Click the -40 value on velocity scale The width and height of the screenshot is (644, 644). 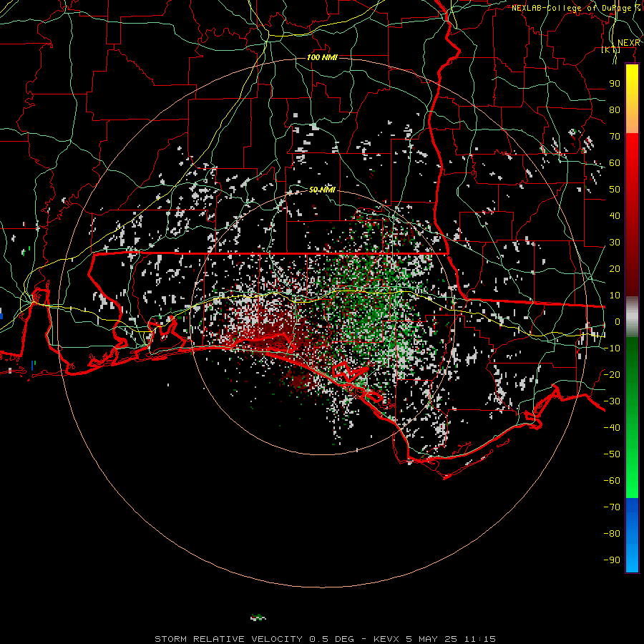pyautogui.click(x=612, y=428)
